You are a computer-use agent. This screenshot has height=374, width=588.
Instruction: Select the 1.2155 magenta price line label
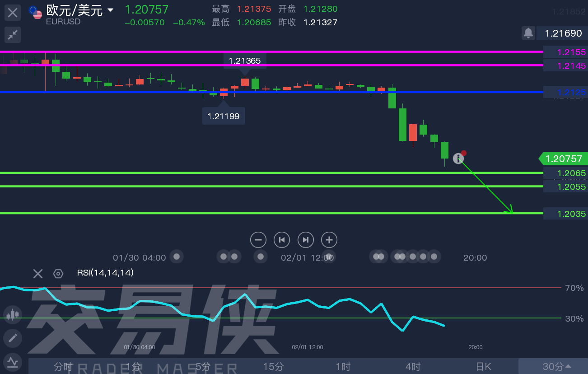(565, 52)
